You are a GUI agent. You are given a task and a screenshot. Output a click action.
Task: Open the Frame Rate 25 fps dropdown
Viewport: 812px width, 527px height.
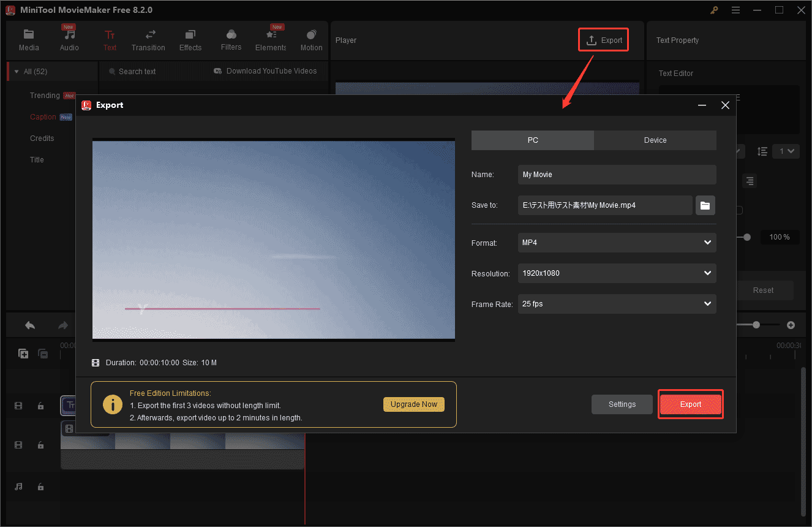pyautogui.click(x=617, y=303)
